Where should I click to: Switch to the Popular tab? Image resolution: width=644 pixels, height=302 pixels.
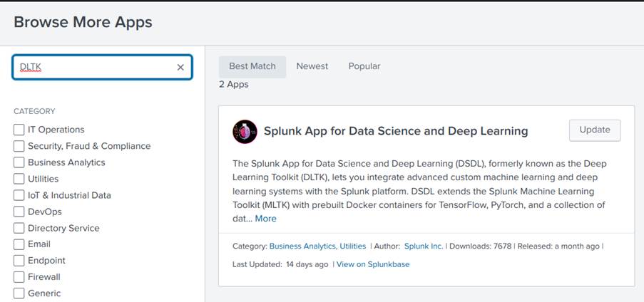pos(364,66)
